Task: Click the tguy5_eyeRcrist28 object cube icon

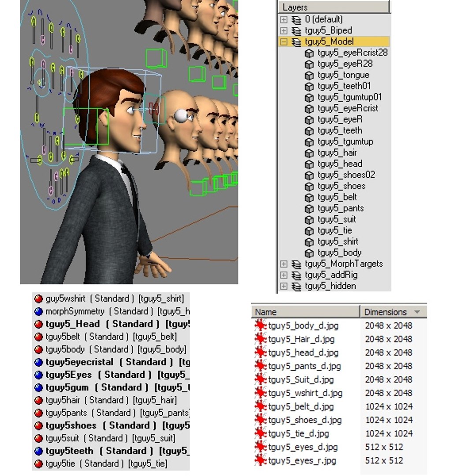Action: tap(309, 53)
